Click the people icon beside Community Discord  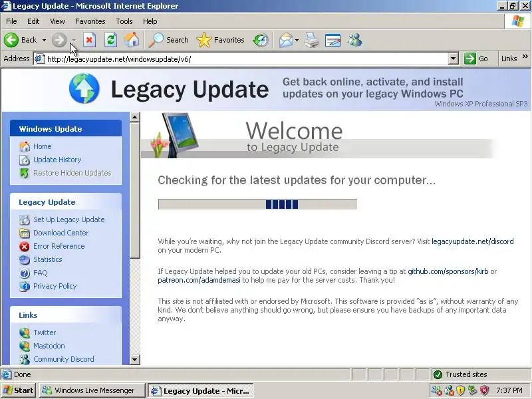[25, 359]
